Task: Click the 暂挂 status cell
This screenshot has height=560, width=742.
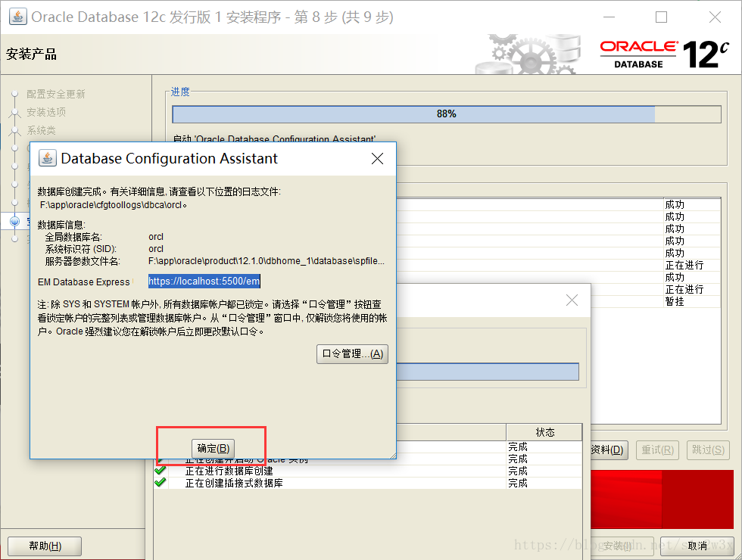Action: [x=675, y=301]
